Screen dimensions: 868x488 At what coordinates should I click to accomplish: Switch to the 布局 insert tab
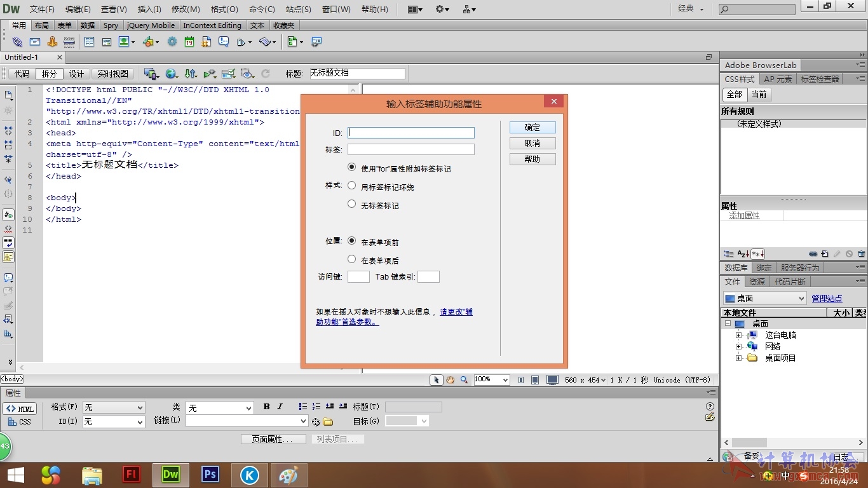pyautogui.click(x=41, y=25)
